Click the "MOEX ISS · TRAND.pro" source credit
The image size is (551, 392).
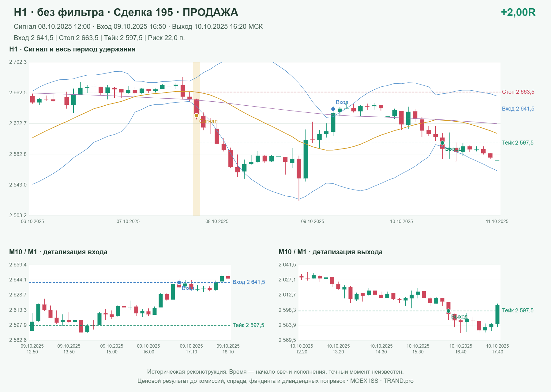(382, 381)
